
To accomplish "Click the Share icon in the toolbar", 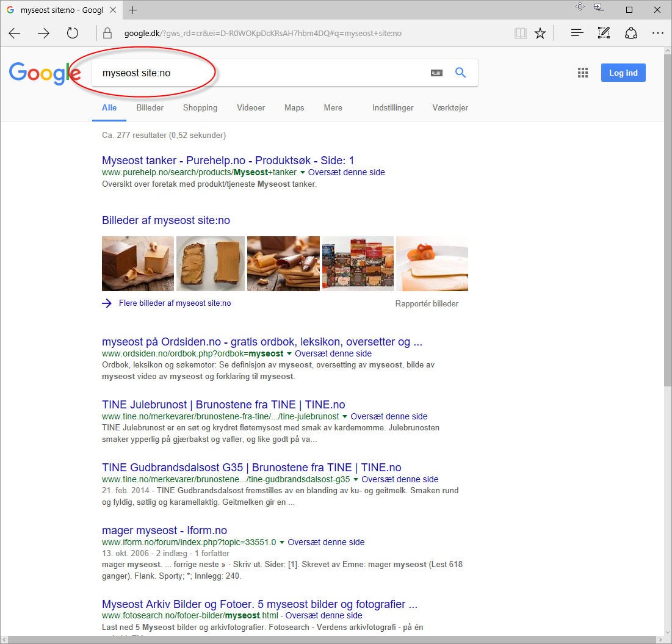I will coord(630,34).
